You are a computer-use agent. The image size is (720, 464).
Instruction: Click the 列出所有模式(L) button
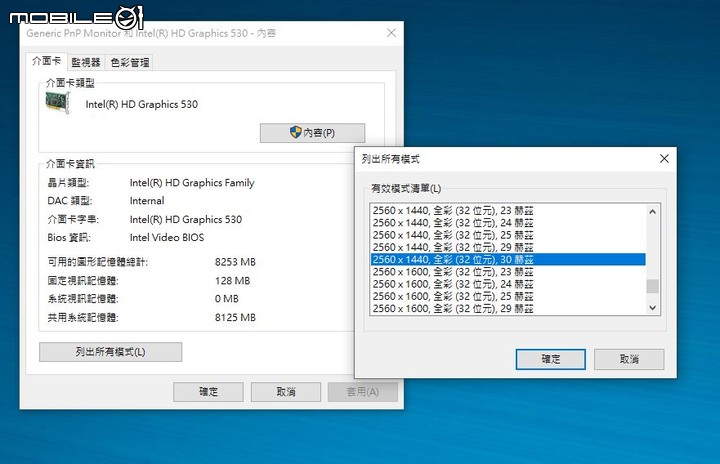111,352
